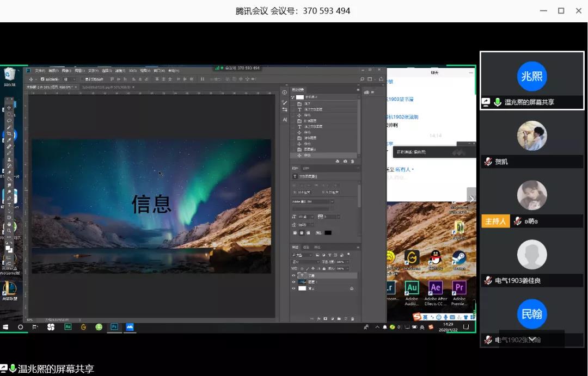Toggle the auto-select checkbox in options bar
588x376 pixels.
click(x=42, y=79)
